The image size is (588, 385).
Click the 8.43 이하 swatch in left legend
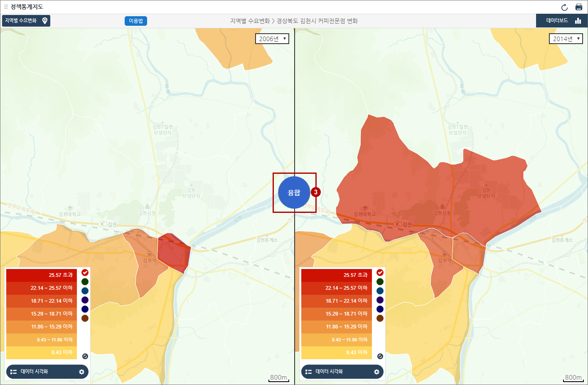click(x=42, y=353)
